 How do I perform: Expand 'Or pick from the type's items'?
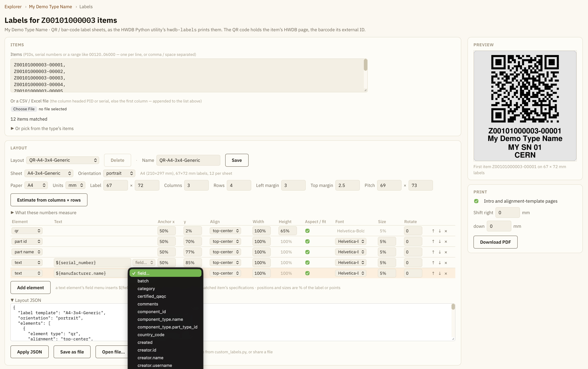pos(42,129)
